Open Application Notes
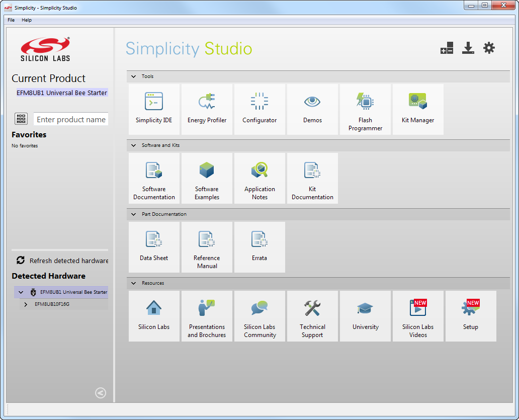The height and width of the screenshot is (420, 519). (x=259, y=178)
